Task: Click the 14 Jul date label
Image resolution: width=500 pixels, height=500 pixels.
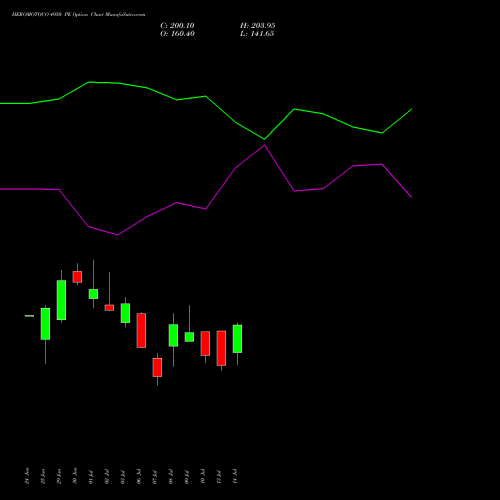Action: point(235,477)
